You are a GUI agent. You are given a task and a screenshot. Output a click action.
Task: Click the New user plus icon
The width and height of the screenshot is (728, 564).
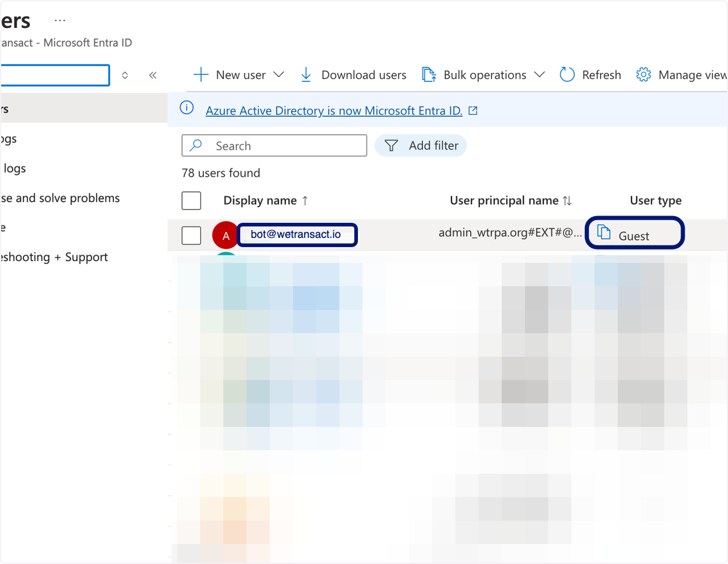(201, 75)
